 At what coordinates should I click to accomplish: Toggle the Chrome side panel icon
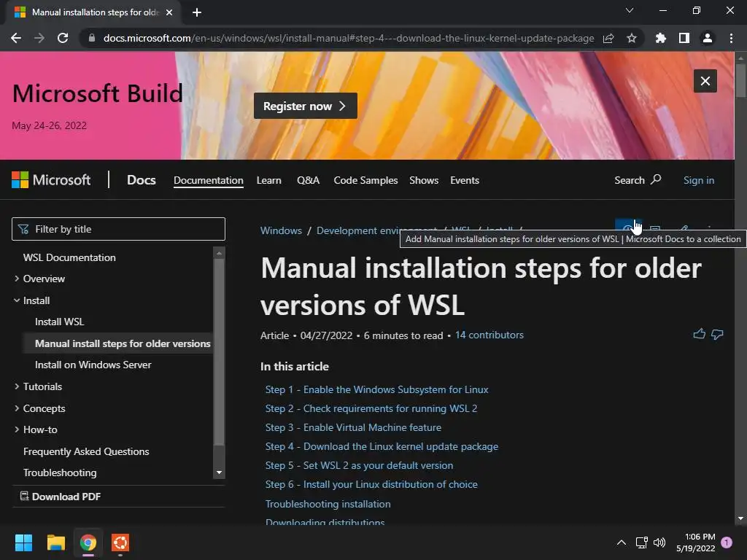684,38
